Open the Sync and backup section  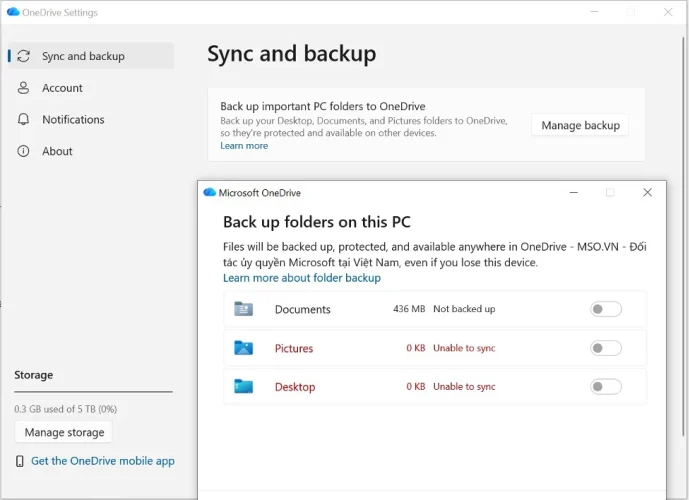click(x=91, y=56)
